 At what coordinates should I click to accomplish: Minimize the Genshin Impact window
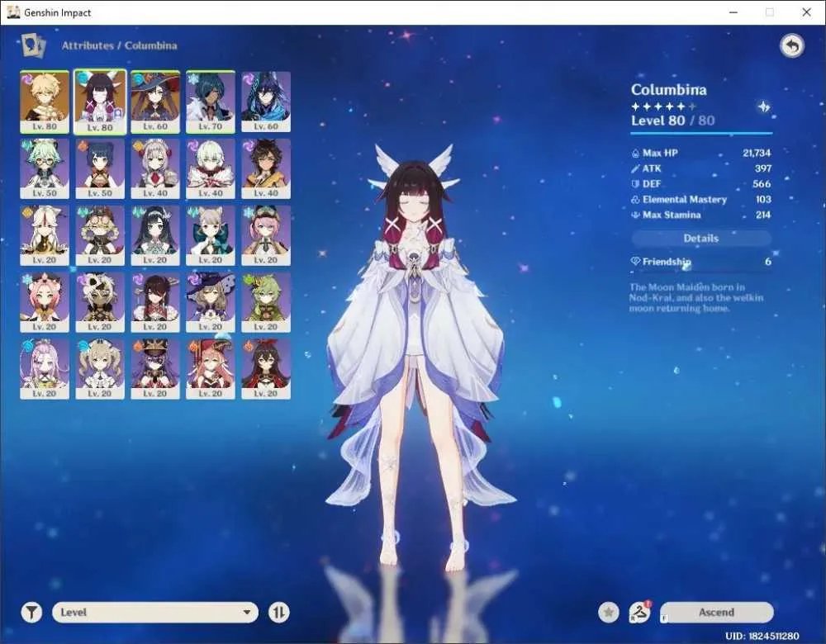point(733,12)
